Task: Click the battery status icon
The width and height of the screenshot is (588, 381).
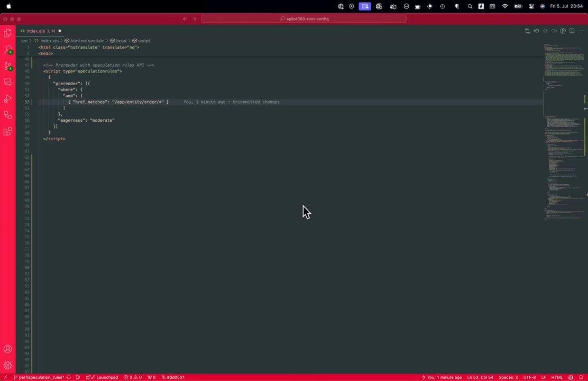Action: 518,6
